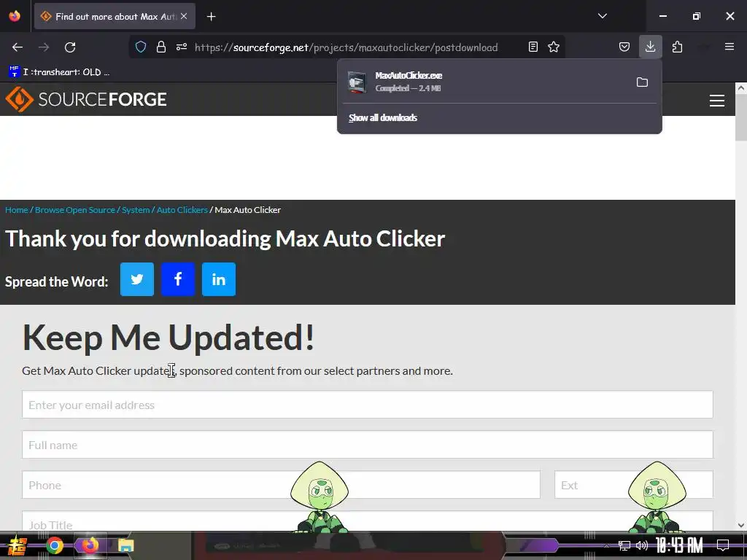Image resolution: width=747 pixels, height=560 pixels.
Task: Open File Explorer from taskbar
Action: [125, 545]
